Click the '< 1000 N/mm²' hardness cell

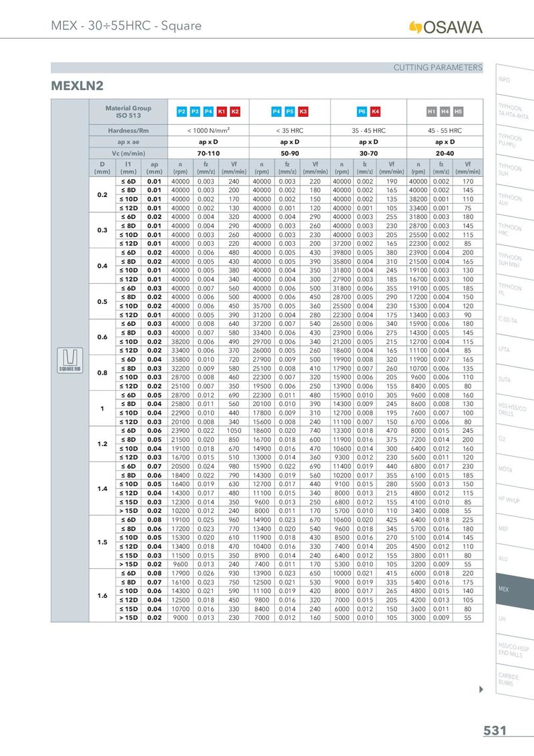208,130
